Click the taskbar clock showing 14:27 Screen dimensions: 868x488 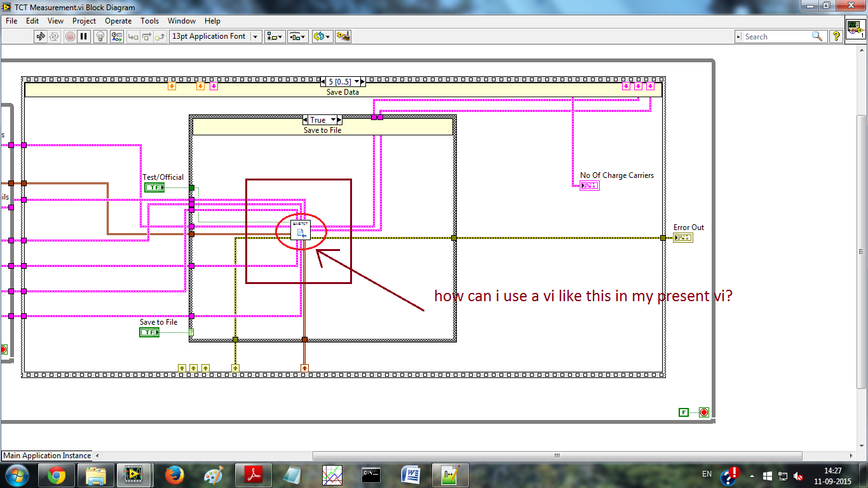pyautogui.click(x=833, y=475)
